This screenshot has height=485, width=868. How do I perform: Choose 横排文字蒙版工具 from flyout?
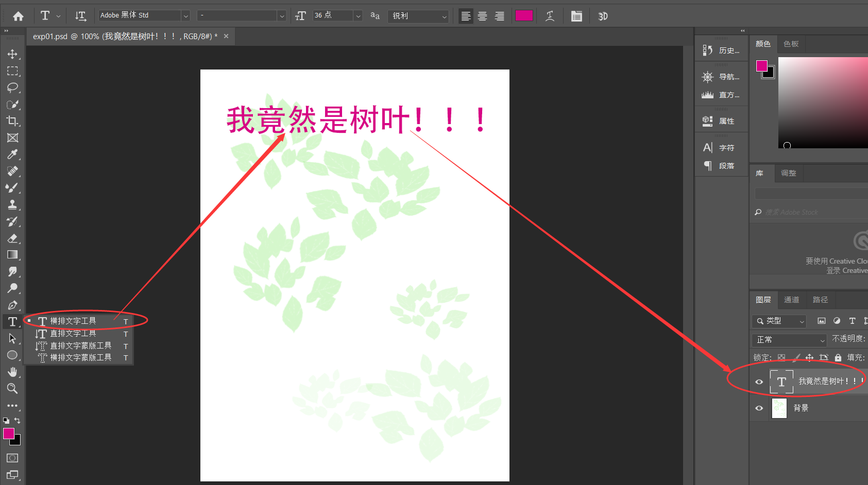coord(77,357)
